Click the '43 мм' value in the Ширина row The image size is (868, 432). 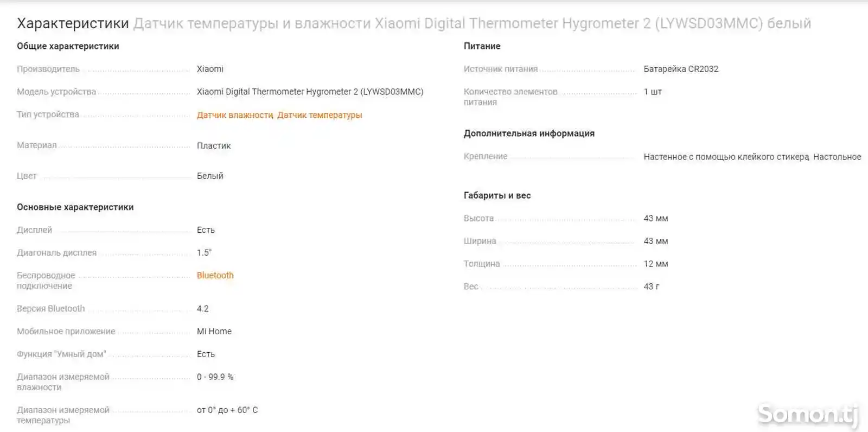pyautogui.click(x=656, y=241)
